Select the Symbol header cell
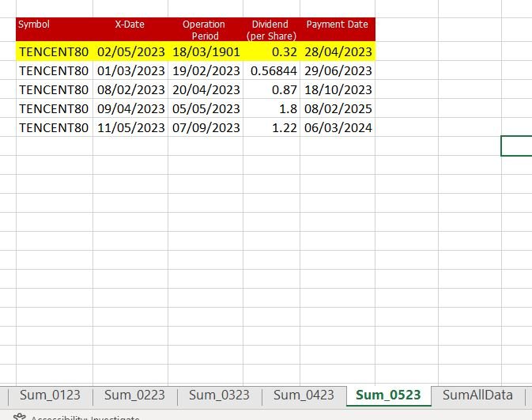Viewport: 532px width, 420px height. coord(54,29)
